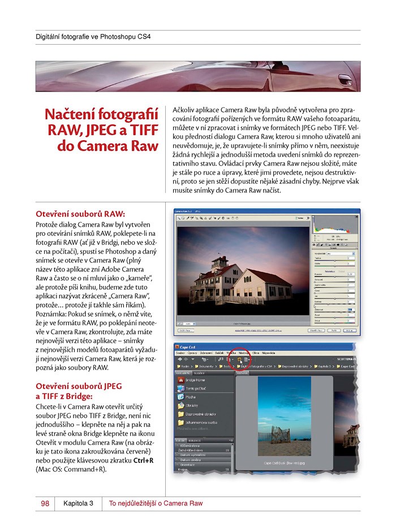The height and width of the screenshot is (532, 396).
Task: Select the Hand tool in Camera Raw
Action: click(183, 218)
